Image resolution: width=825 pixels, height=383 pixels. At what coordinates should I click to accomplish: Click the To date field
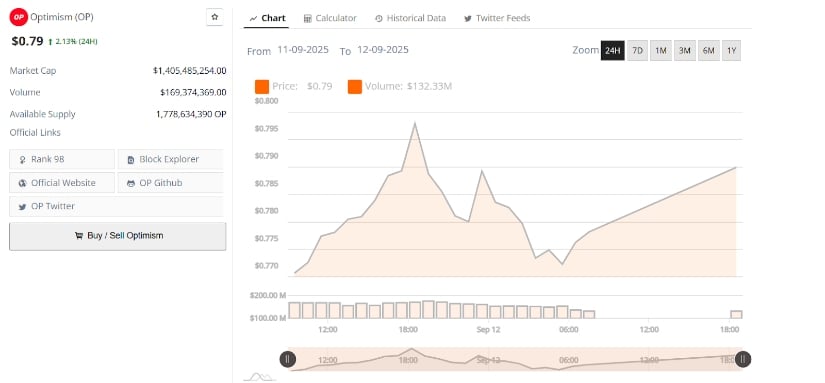point(383,50)
